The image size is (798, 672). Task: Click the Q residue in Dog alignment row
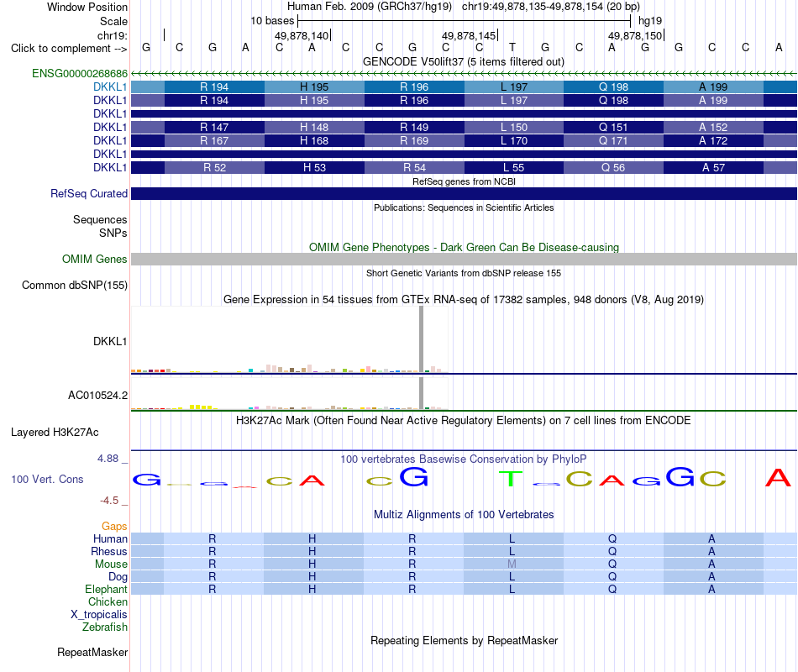click(x=612, y=577)
